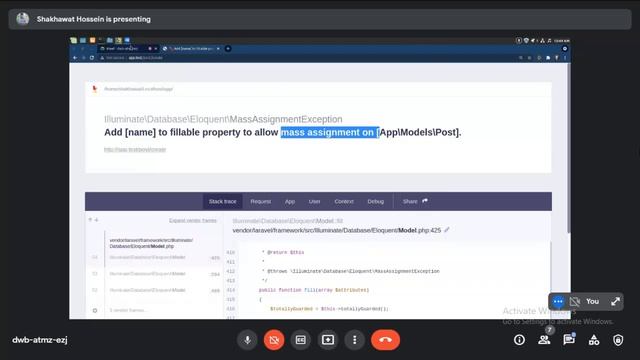The image size is (640, 360).
Task: Select the Stack trace tab
Action: click(x=222, y=201)
